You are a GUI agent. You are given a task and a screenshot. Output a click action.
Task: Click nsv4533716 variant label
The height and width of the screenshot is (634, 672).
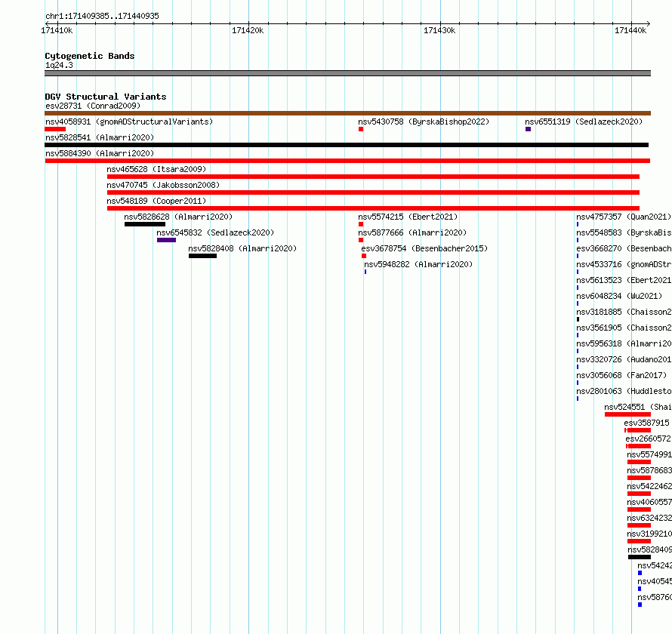click(624, 264)
